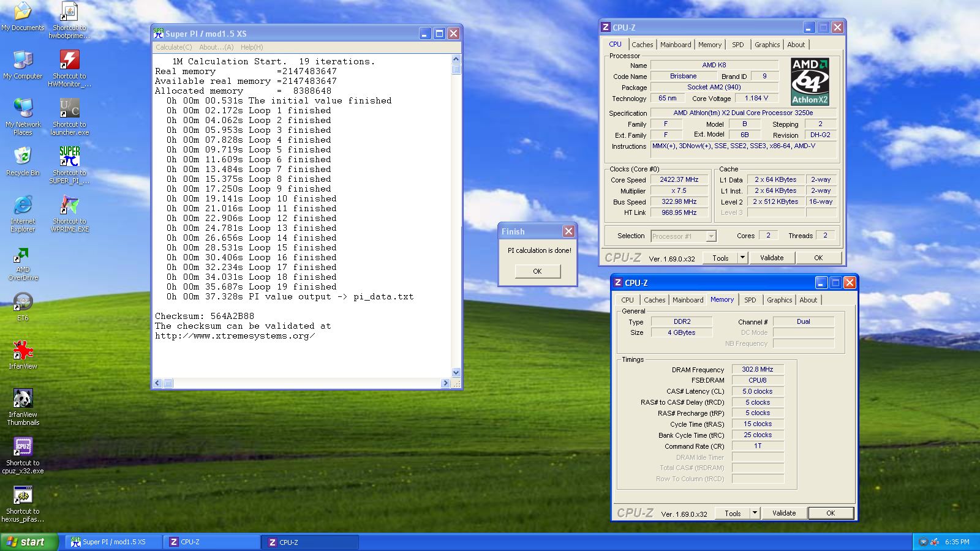
Task: Click the first system tray icon
Action: pyautogui.click(x=924, y=542)
